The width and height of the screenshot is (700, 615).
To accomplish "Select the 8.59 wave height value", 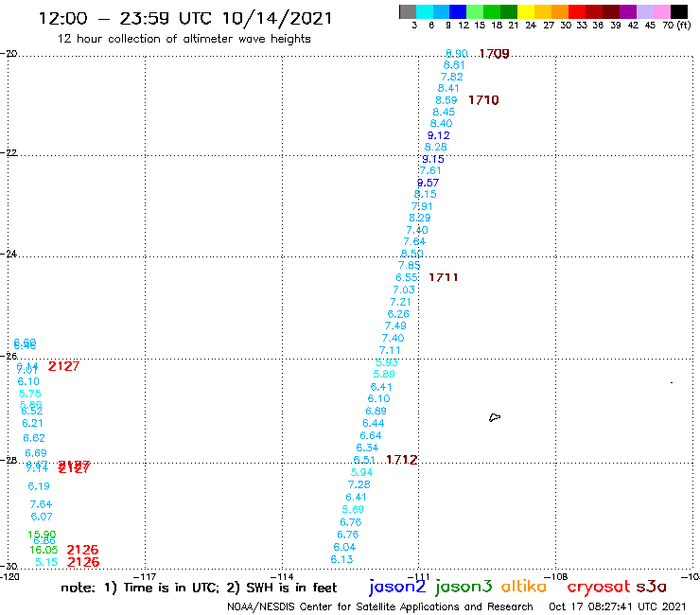I will tap(446, 100).
